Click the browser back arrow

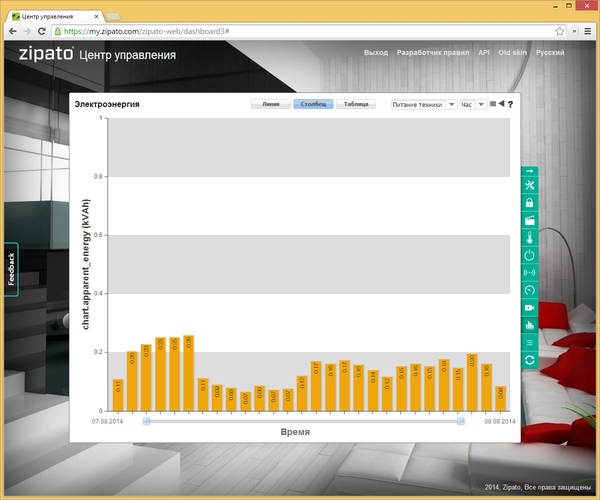[13, 31]
